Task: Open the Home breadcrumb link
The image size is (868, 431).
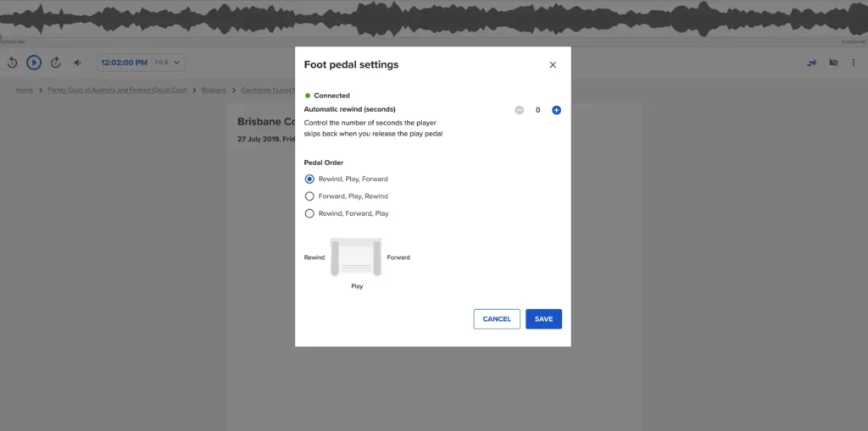Action: tap(25, 90)
